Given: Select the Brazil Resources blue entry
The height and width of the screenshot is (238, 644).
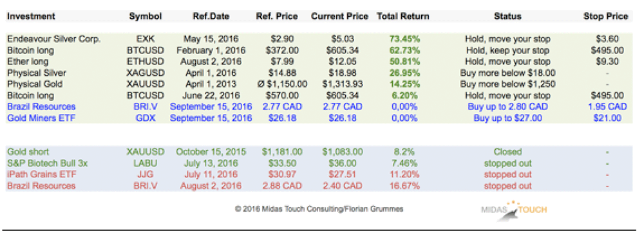Looking at the screenshot, I should (41, 107).
